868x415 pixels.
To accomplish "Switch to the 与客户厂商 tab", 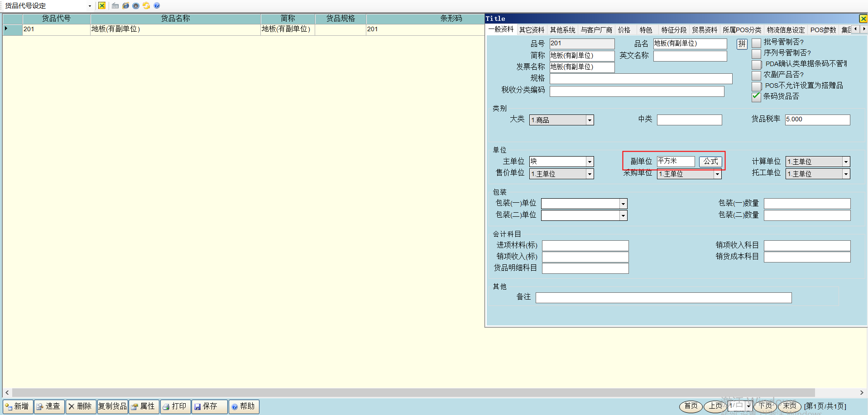I will pyautogui.click(x=597, y=30).
